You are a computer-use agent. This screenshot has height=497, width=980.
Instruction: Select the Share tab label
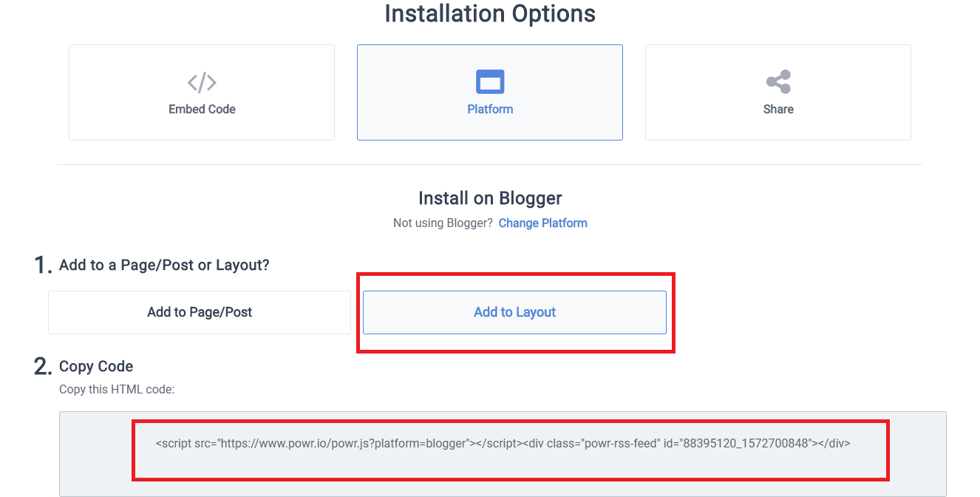click(x=778, y=109)
